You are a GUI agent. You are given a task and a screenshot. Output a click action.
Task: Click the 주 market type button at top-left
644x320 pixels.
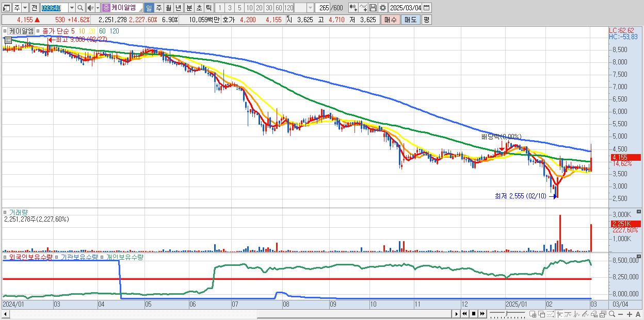pos(17,8)
